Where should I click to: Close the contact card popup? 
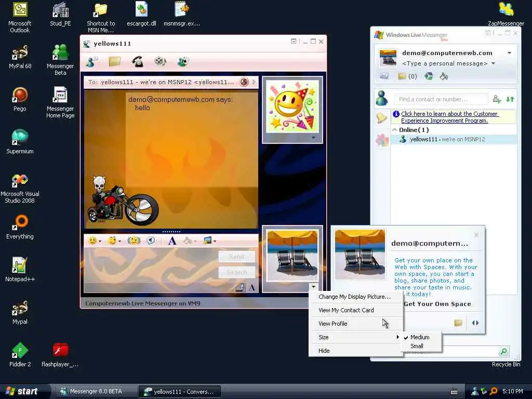[476, 235]
